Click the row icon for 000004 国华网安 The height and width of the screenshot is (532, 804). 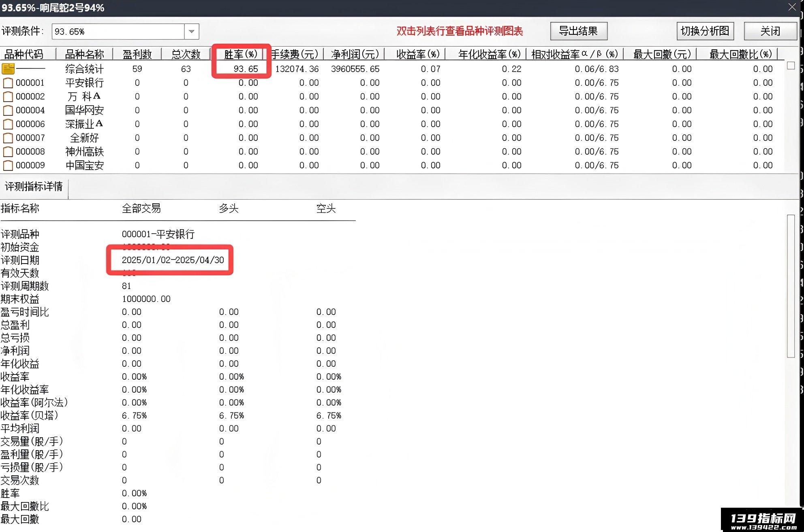click(x=8, y=111)
